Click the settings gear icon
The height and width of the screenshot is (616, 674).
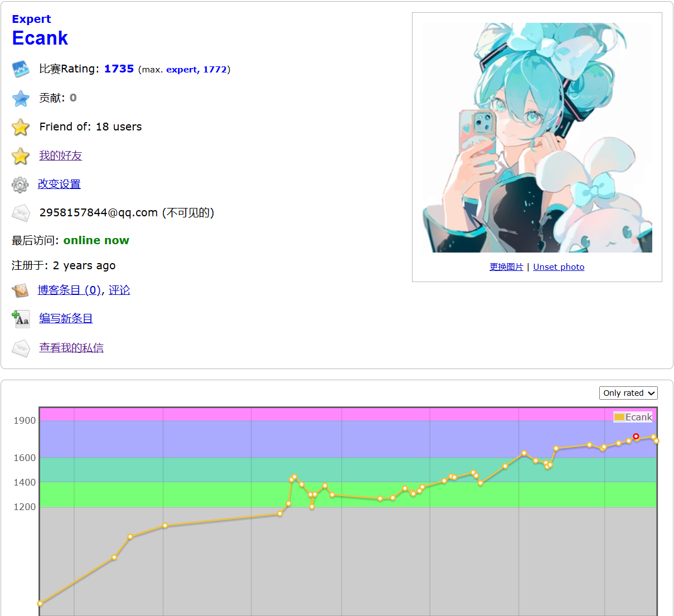click(x=20, y=185)
